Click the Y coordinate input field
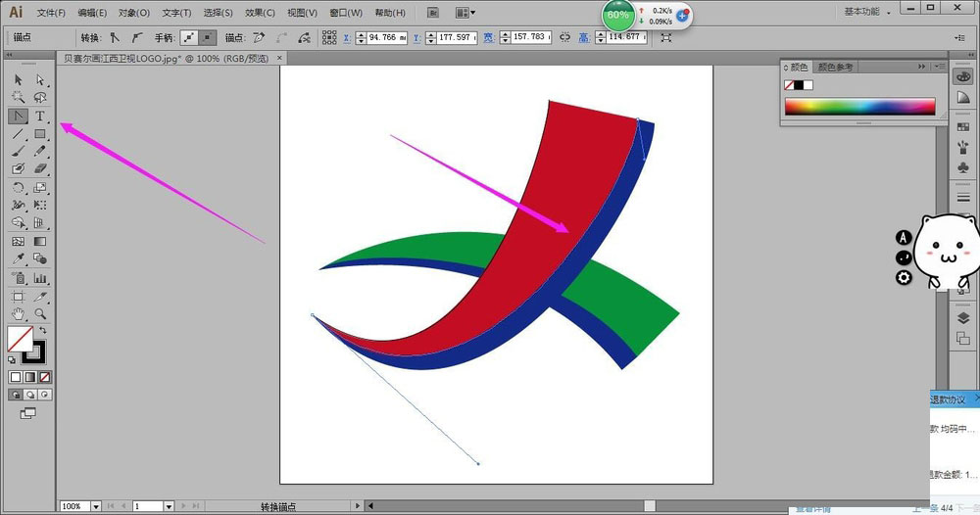This screenshot has width=980, height=515. pyautogui.click(x=457, y=37)
